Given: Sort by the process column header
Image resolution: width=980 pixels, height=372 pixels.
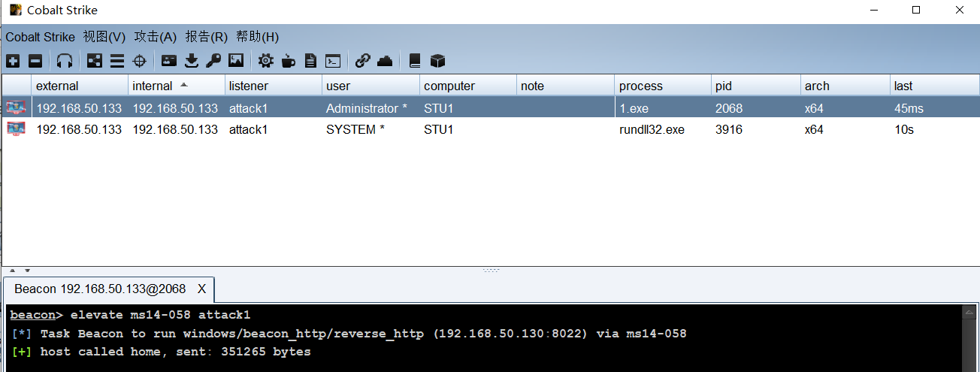Looking at the screenshot, I should [663, 86].
